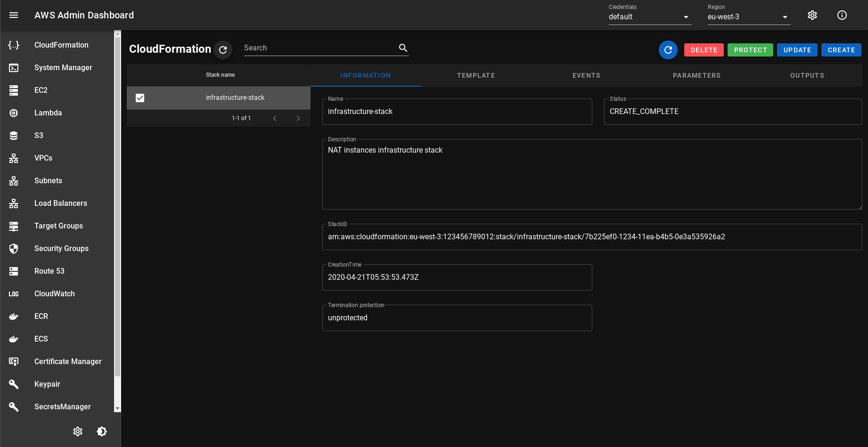Open SecretsManager in the sidebar
This screenshot has height=447, width=868.
point(57,407)
